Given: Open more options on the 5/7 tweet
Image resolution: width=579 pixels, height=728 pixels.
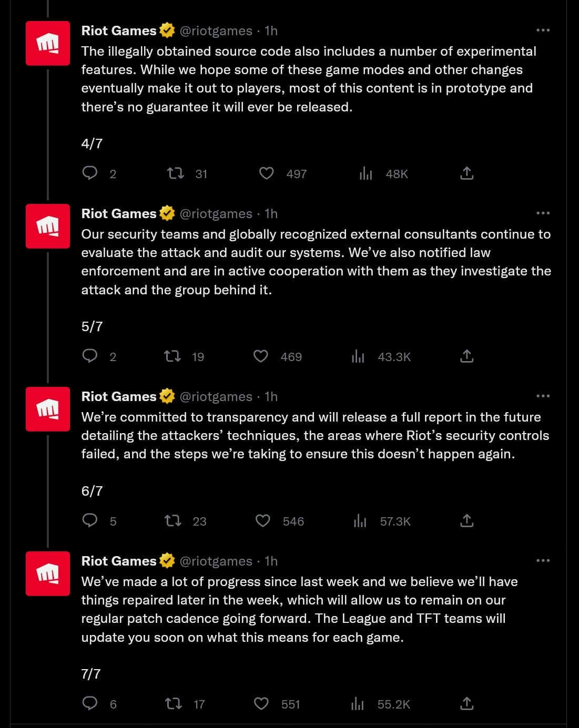Looking at the screenshot, I should (x=543, y=213).
